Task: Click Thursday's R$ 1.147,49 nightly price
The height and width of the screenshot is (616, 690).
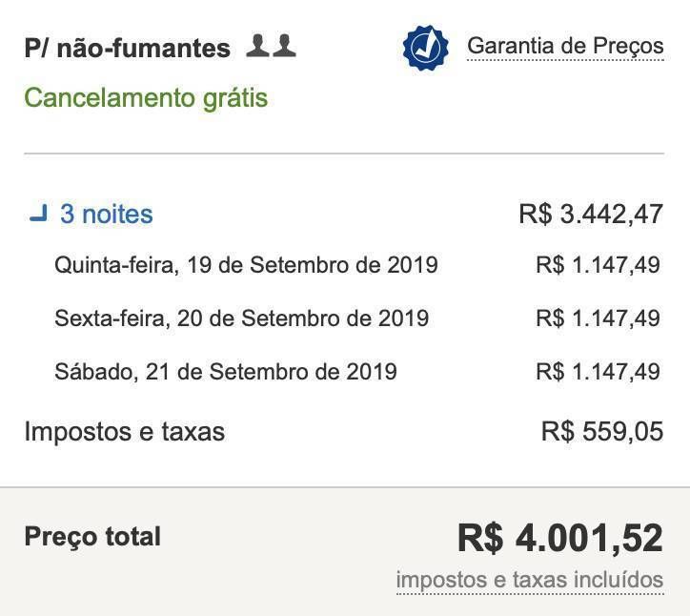Action: tap(598, 265)
